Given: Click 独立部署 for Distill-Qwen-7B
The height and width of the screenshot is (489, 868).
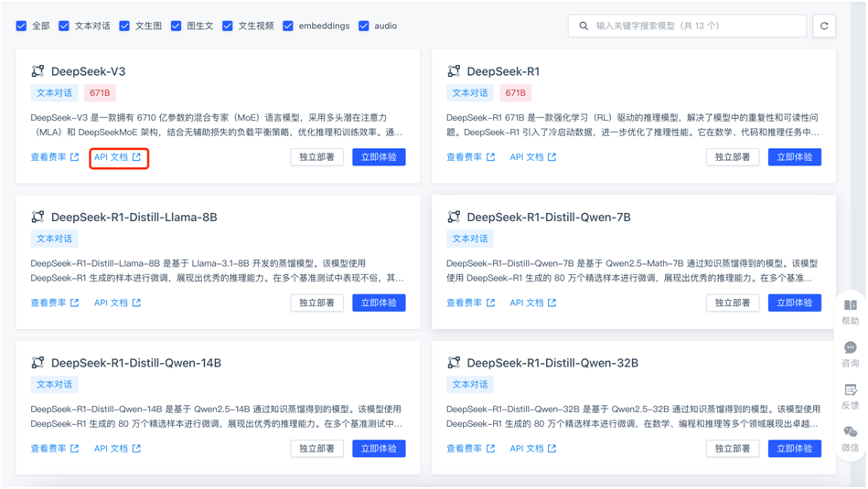Looking at the screenshot, I should tap(733, 303).
